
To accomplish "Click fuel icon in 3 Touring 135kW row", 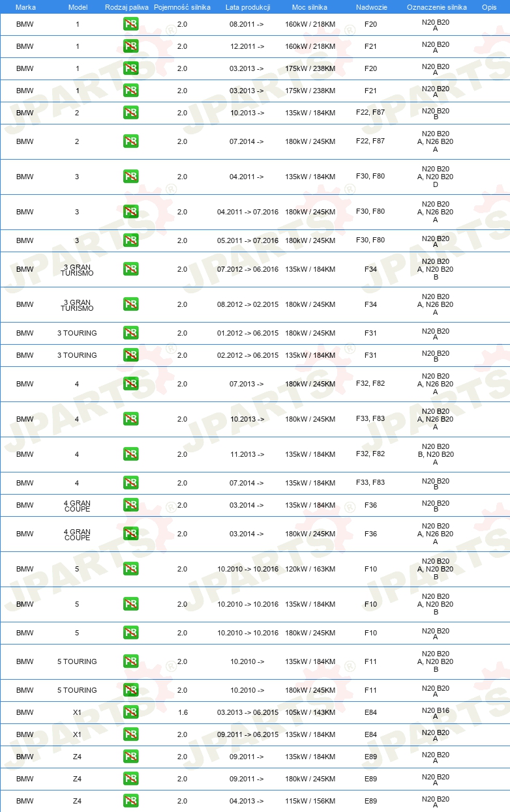I will pos(130,355).
